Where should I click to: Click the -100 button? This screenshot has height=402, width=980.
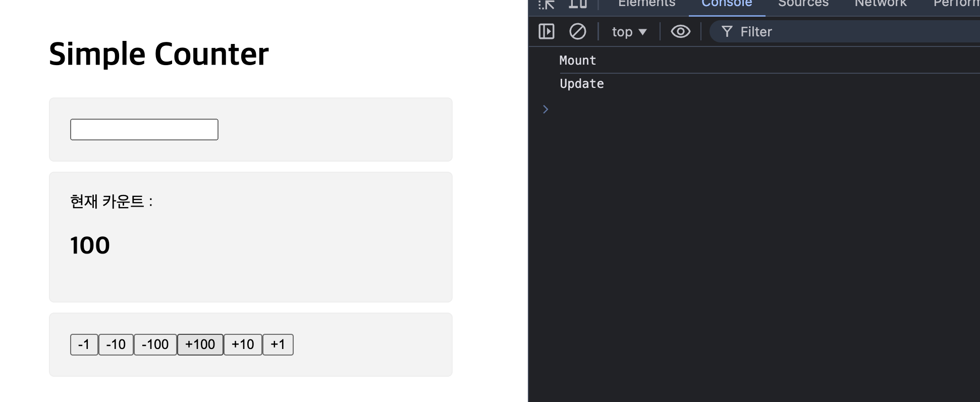pyautogui.click(x=155, y=344)
